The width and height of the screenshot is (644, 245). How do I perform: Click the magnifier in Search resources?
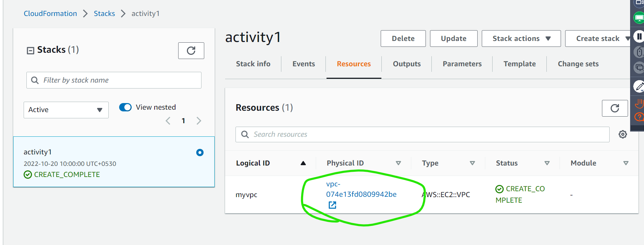point(245,134)
